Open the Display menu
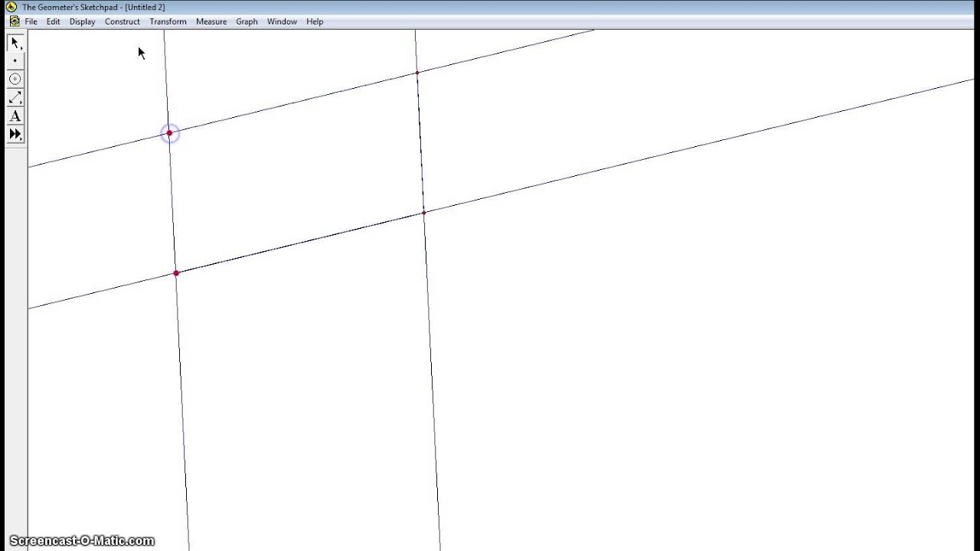The height and width of the screenshot is (551, 980). tap(82, 21)
